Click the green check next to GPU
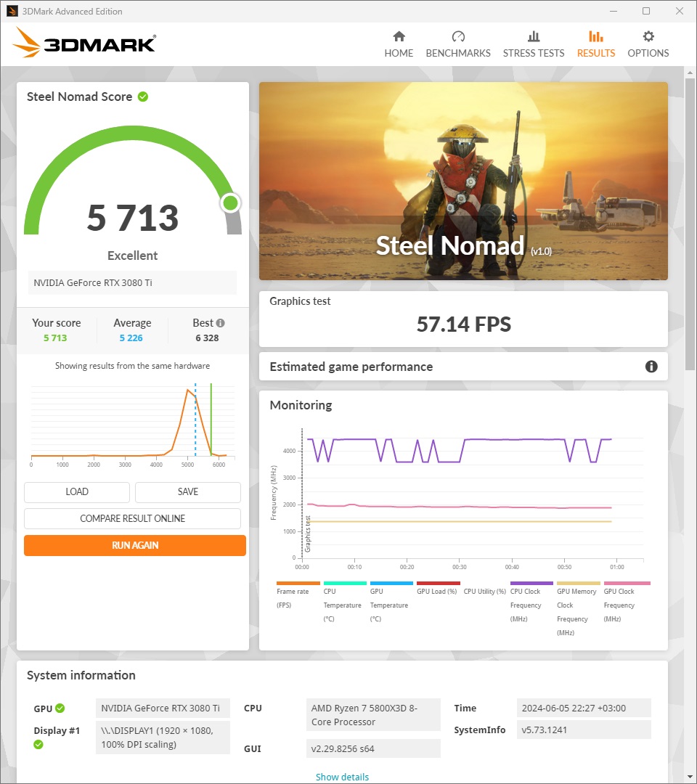The image size is (697, 784). point(60,708)
